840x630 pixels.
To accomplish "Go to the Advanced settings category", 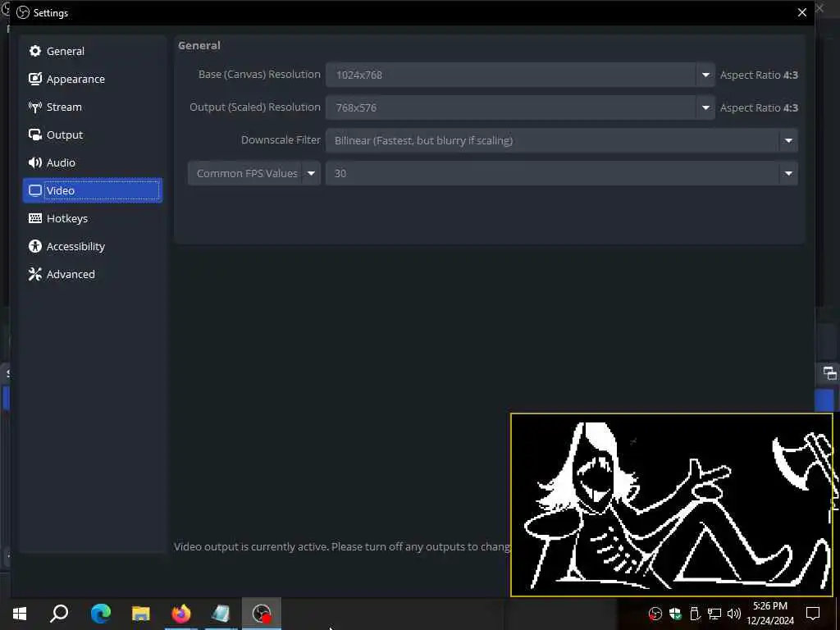I will pyautogui.click(x=92, y=274).
